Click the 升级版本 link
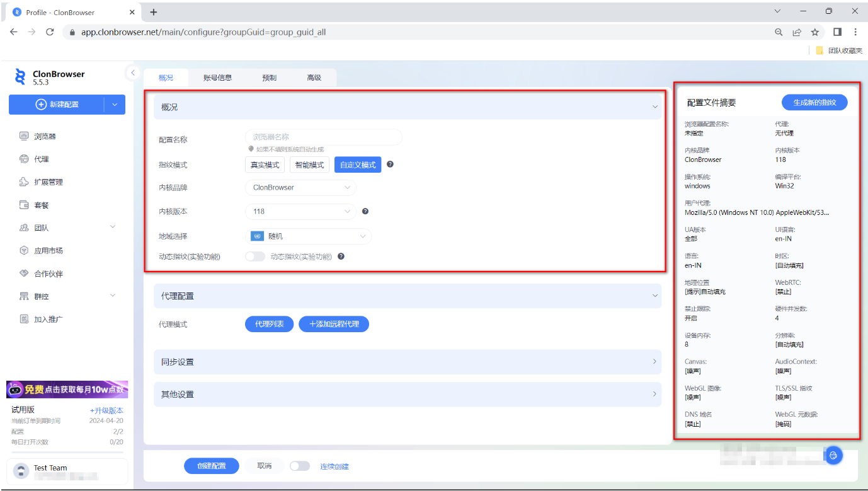Image resolution: width=868 pixels, height=491 pixels. click(x=106, y=410)
